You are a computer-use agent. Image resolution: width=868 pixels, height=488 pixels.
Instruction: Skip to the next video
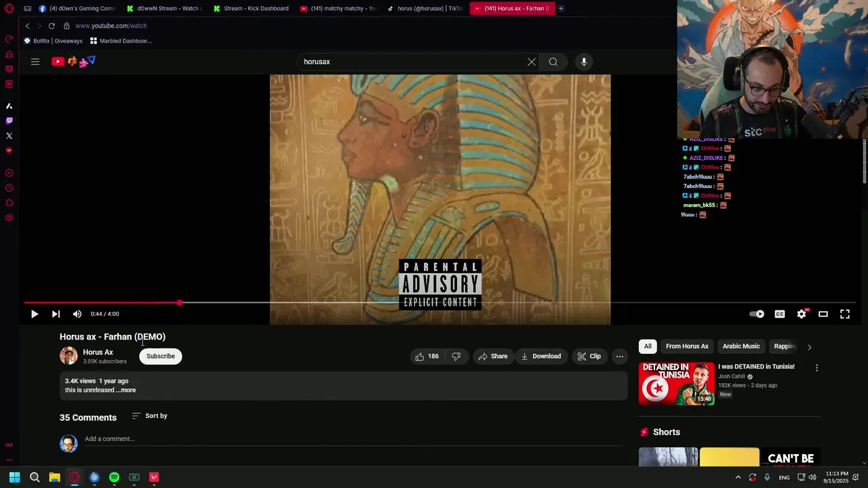click(56, 314)
